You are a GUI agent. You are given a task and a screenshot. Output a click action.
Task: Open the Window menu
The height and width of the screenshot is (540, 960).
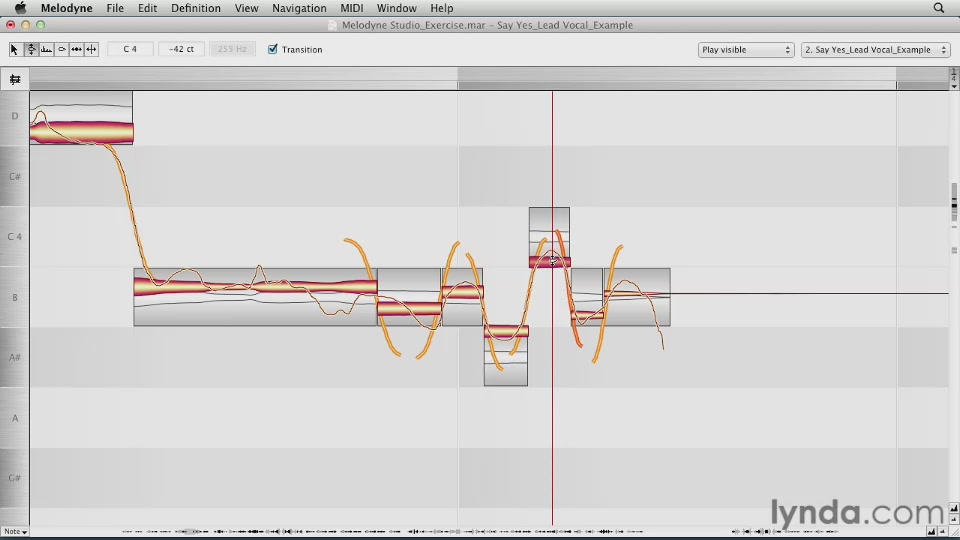point(396,8)
